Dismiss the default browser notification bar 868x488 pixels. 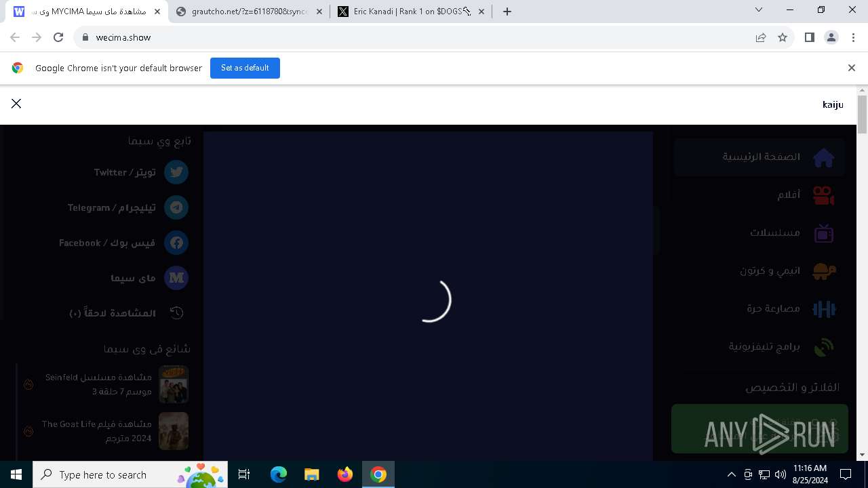coord(852,68)
